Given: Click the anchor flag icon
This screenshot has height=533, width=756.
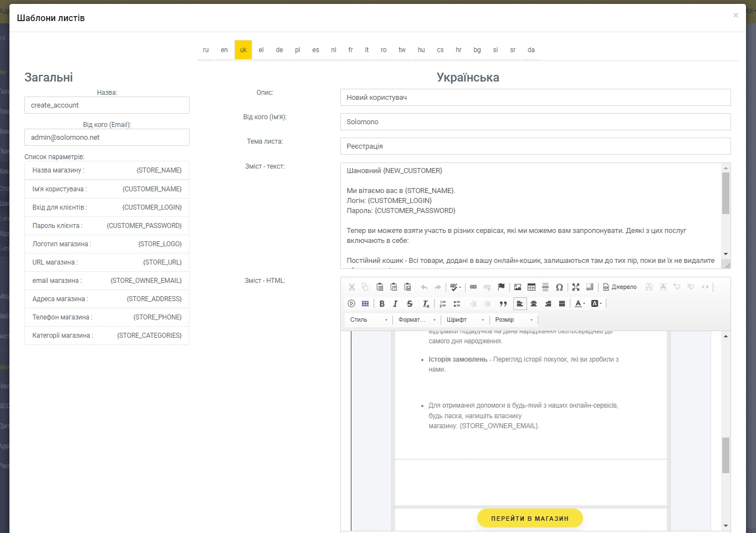Looking at the screenshot, I should tap(501, 287).
